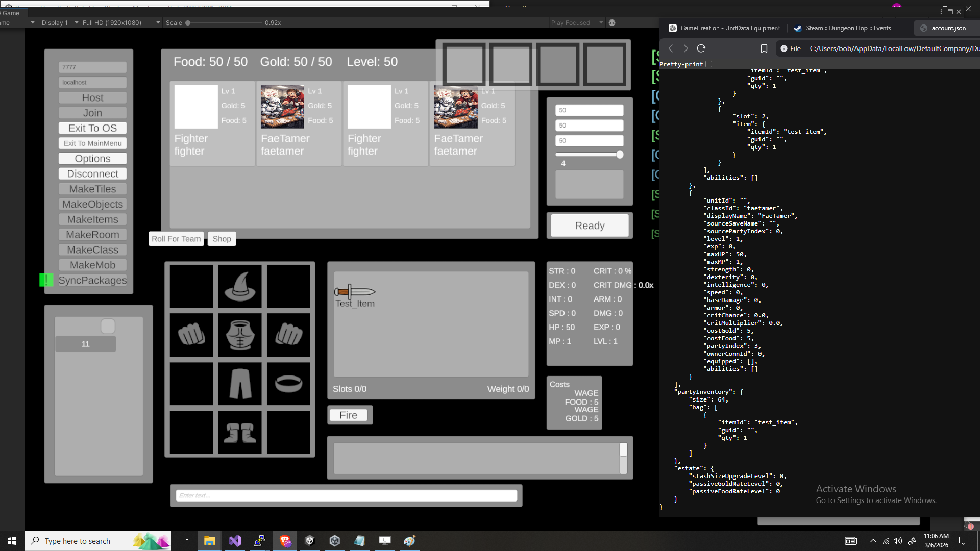The image size is (980, 551).
Task: Click the field showing 11
Action: point(85,344)
